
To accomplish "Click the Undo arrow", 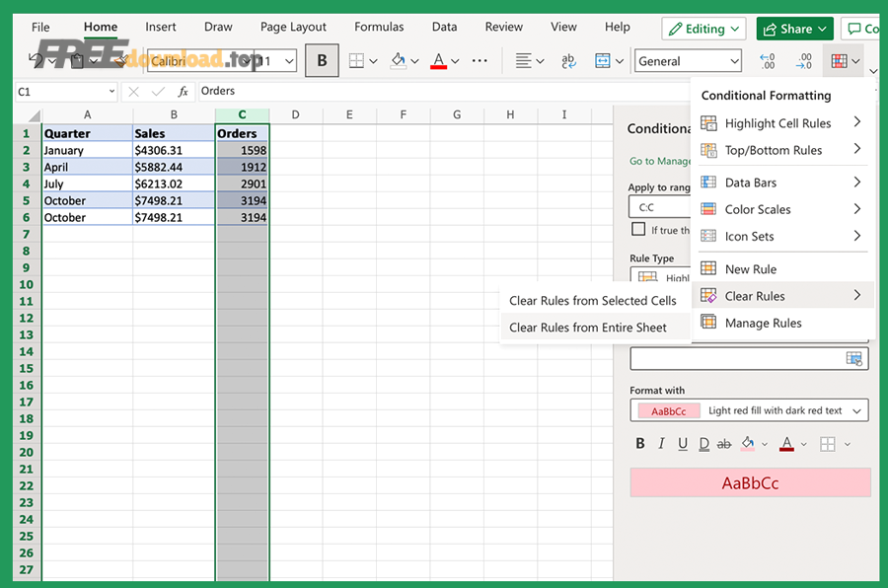I will click(36, 59).
